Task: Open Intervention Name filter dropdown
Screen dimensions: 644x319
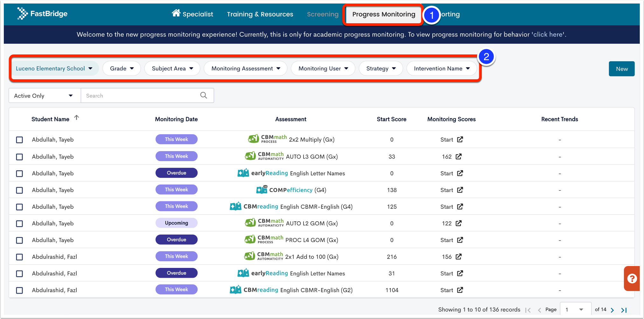Action: coord(442,68)
